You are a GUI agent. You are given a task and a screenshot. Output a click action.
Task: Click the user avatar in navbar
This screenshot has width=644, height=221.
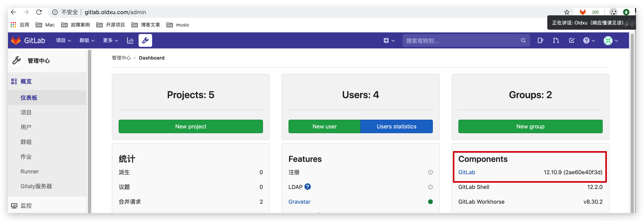608,40
